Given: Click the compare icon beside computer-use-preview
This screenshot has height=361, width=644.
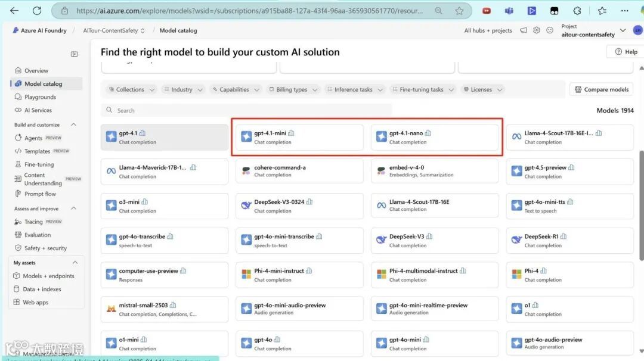Looking at the screenshot, I should coord(183,270).
